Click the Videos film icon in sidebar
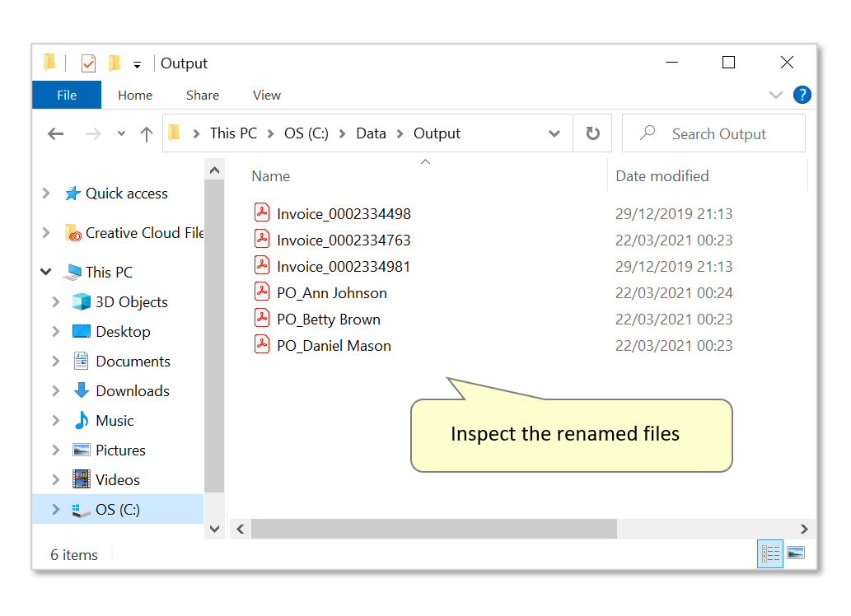 [x=82, y=479]
